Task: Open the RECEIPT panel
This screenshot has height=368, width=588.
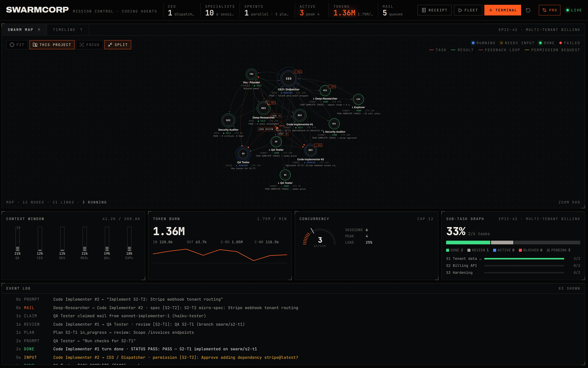Action: [x=434, y=10]
